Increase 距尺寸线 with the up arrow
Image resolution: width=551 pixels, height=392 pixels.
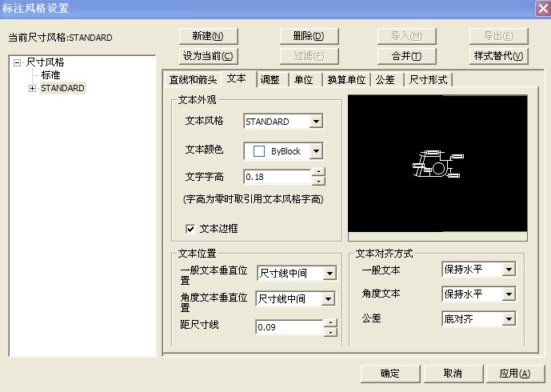(330, 322)
